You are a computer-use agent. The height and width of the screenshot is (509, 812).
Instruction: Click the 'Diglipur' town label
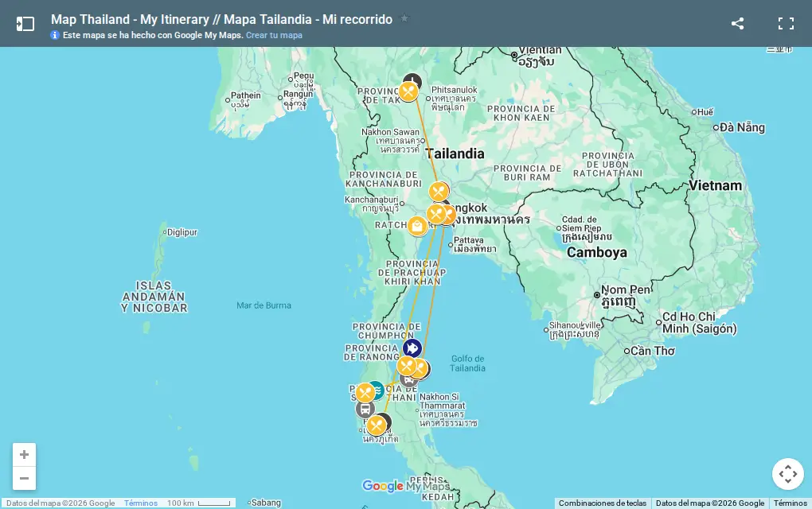[x=182, y=232]
